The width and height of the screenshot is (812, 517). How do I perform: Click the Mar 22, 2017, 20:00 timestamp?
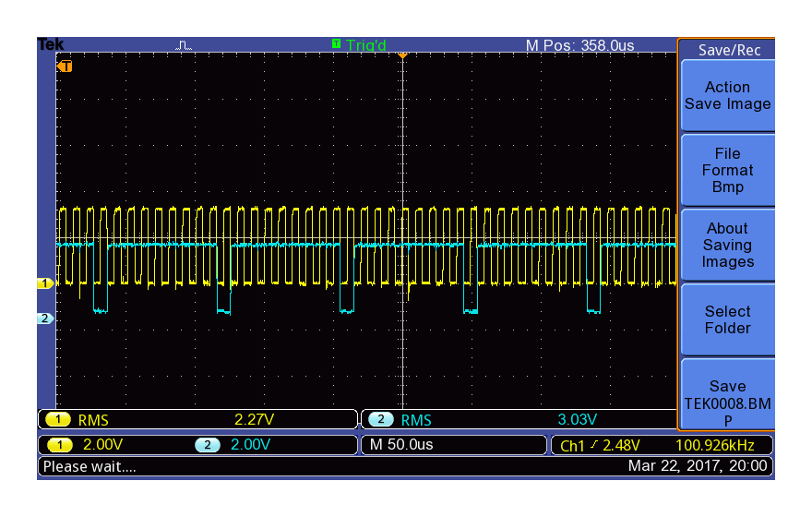click(698, 465)
